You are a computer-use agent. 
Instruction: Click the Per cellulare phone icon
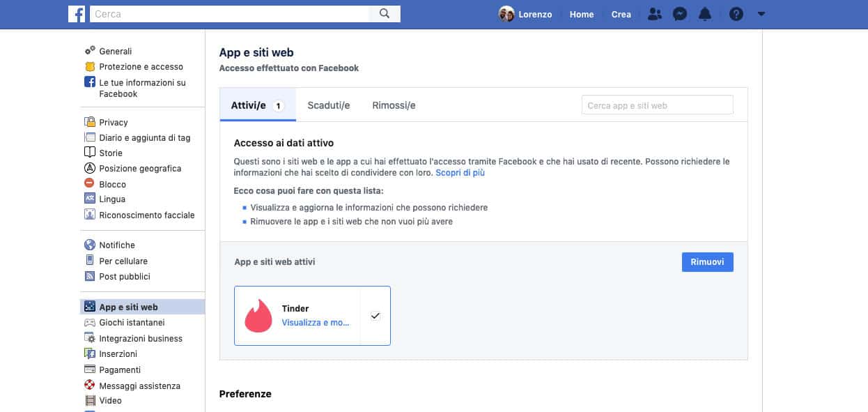(x=90, y=261)
